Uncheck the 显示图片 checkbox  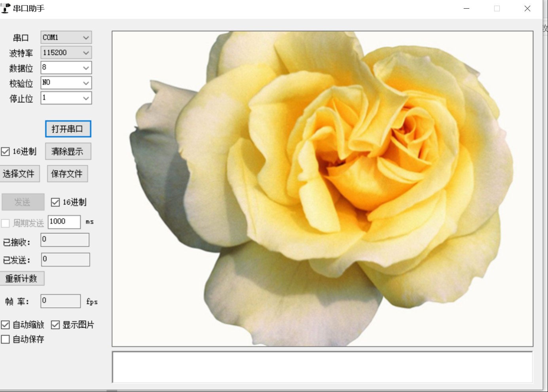pyautogui.click(x=55, y=325)
